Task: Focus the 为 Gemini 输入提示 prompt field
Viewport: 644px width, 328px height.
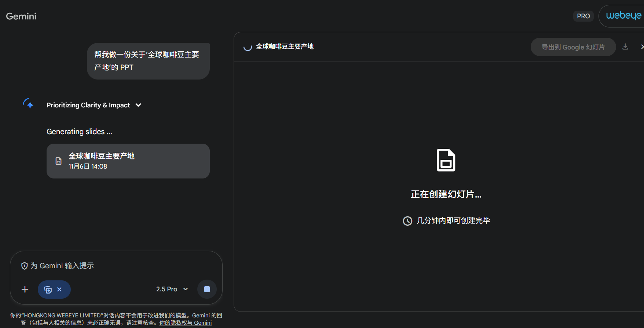Action: click(x=121, y=266)
